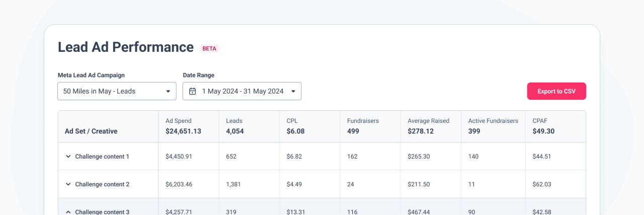Click the Challenge content 1 label
644x215 pixels.
click(102, 157)
